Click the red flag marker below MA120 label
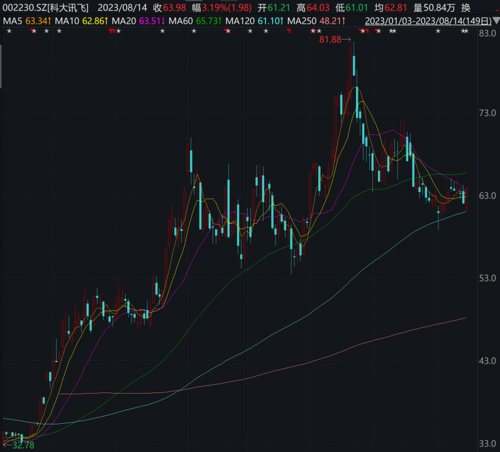Viewport: 500px width, 452px height. click(x=227, y=31)
